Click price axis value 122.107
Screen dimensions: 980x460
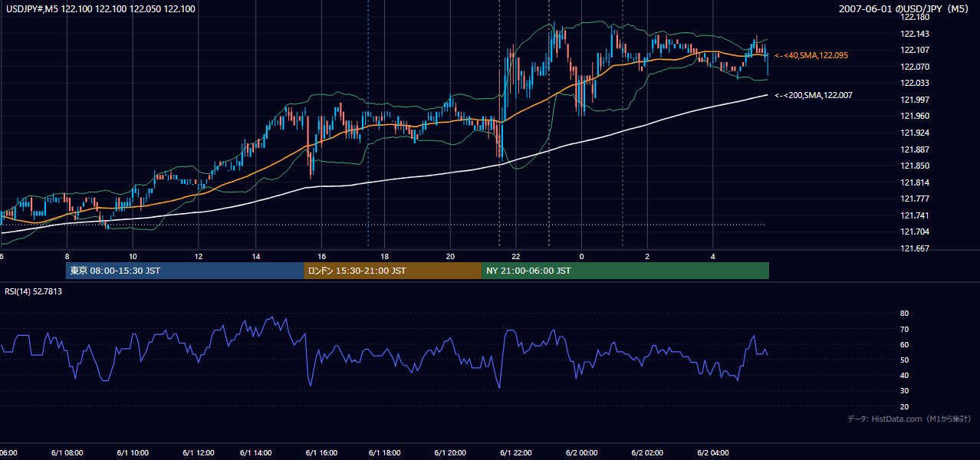tap(915, 50)
